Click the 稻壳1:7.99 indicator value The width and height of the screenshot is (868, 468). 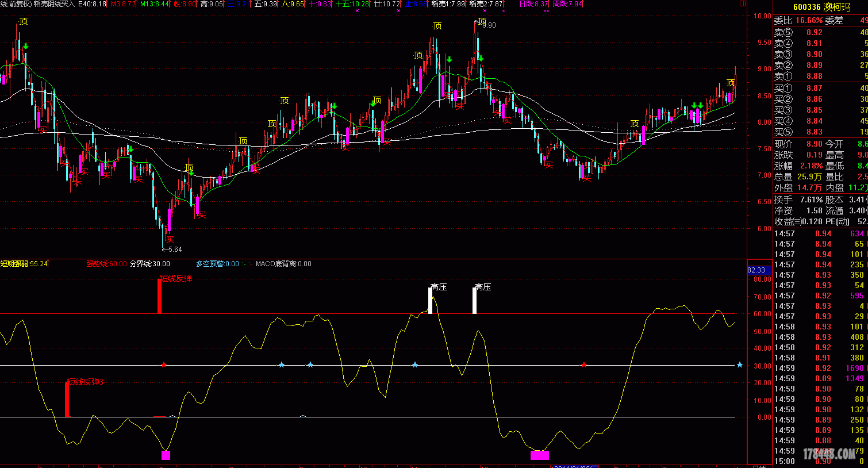pyautogui.click(x=448, y=4)
